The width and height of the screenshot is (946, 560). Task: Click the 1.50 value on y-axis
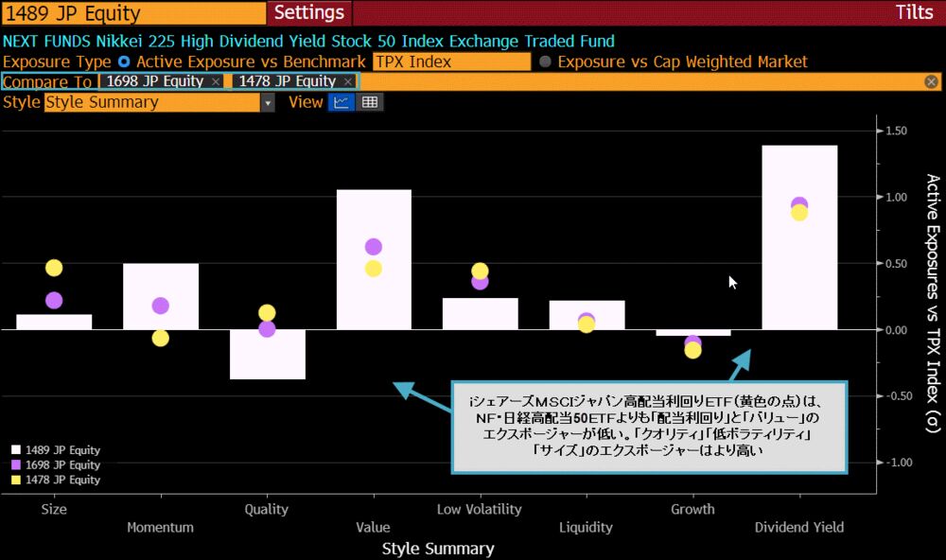click(897, 131)
